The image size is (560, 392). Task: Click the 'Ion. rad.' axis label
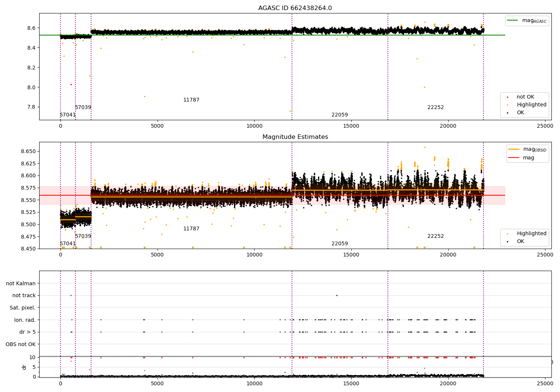[x=25, y=320]
